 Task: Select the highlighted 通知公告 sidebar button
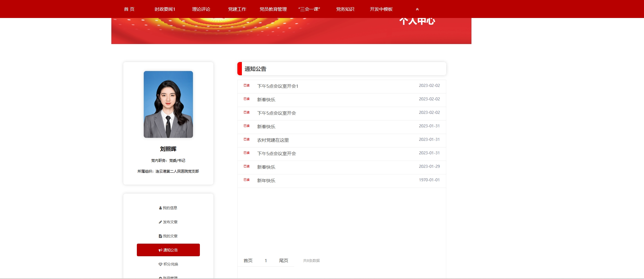point(168,250)
